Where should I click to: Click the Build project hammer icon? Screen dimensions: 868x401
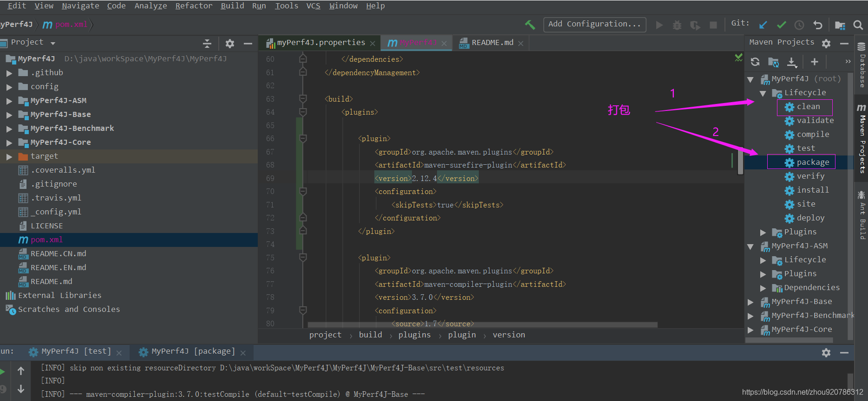click(x=530, y=25)
